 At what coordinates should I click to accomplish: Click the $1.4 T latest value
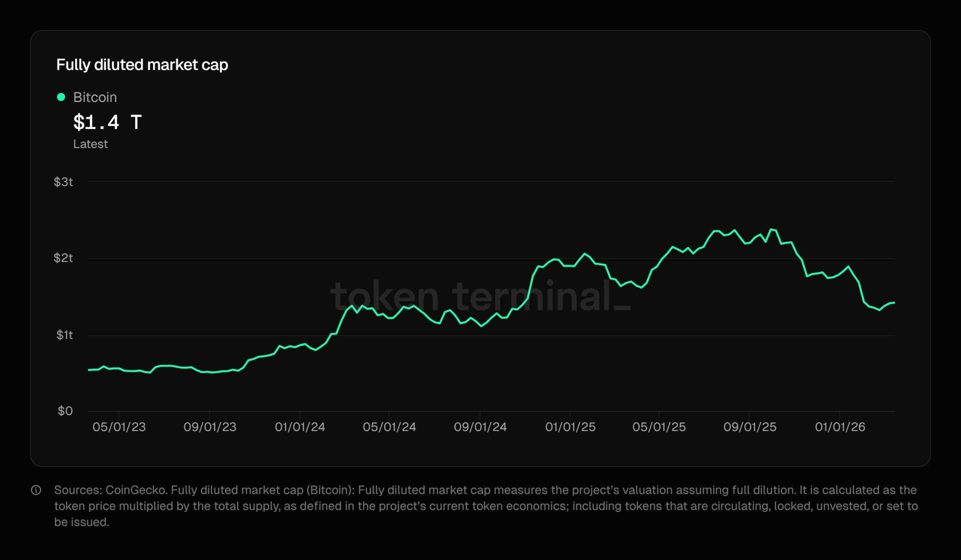[x=107, y=122]
